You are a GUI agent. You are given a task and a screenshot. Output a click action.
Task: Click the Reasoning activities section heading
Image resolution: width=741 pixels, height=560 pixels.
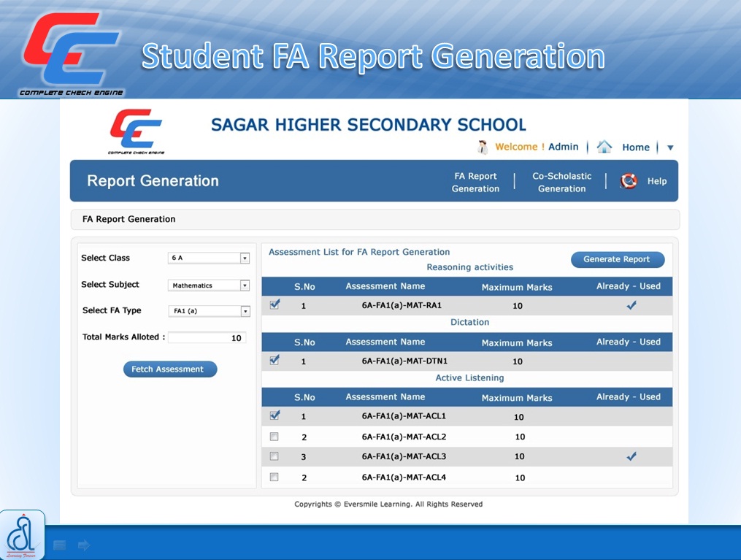[469, 267]
